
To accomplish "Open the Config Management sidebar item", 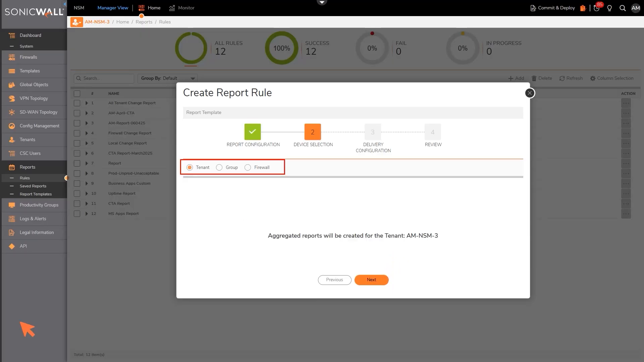I will point(39,126).
